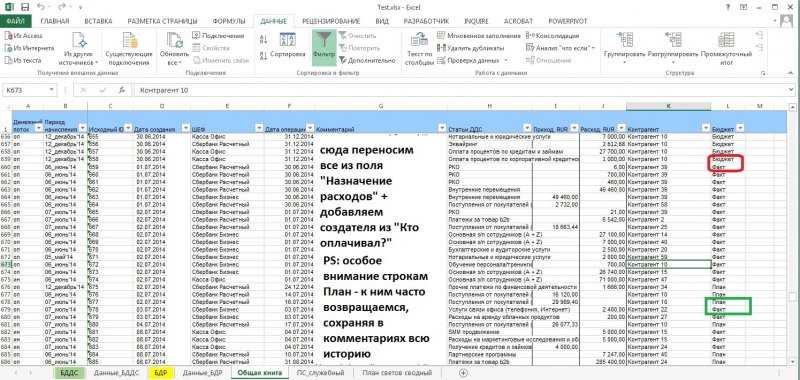Open the Бюджет filter dropdown
This screenshot has height=380, width=800.
tap(740, 129)
